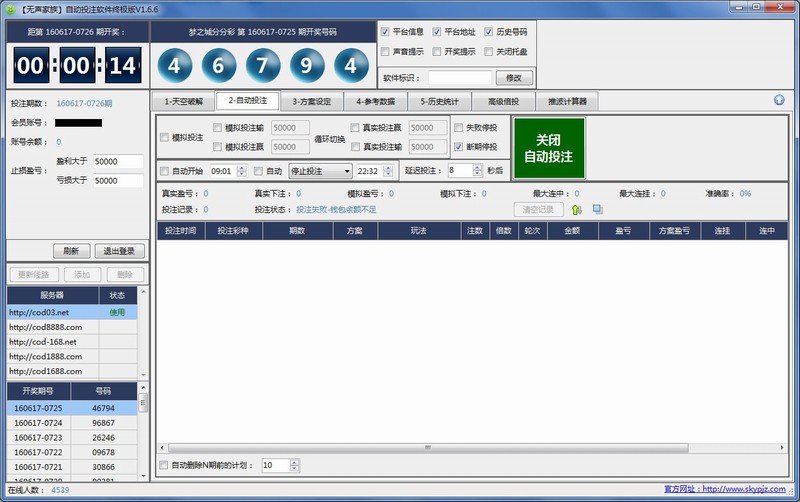
Task: Enable 自动删除N期前的计划 checkbox
Action: (x=166, y=465)
